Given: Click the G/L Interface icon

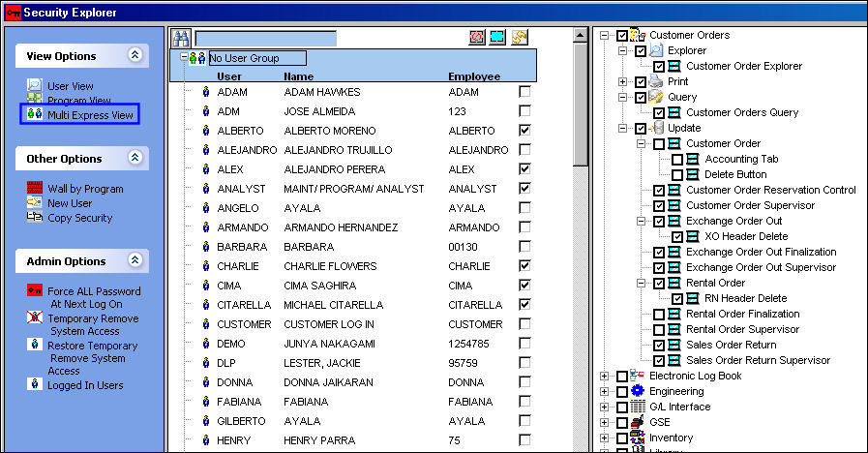Looking at the screenshot, I should tap(638, 407).
